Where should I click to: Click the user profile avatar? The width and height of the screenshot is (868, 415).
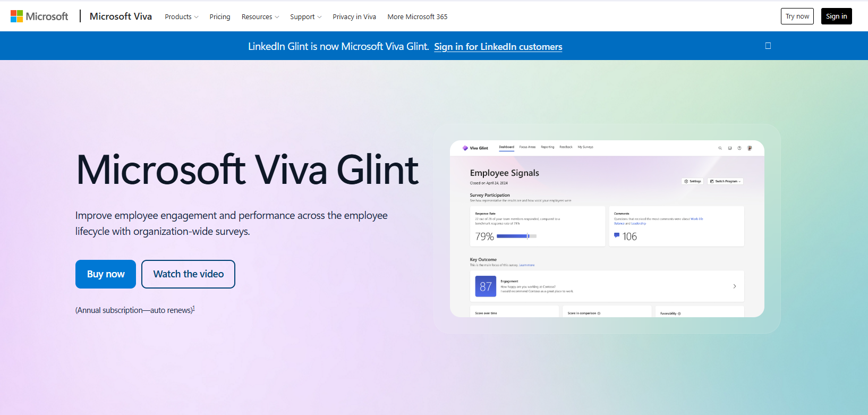pos(750,148)
